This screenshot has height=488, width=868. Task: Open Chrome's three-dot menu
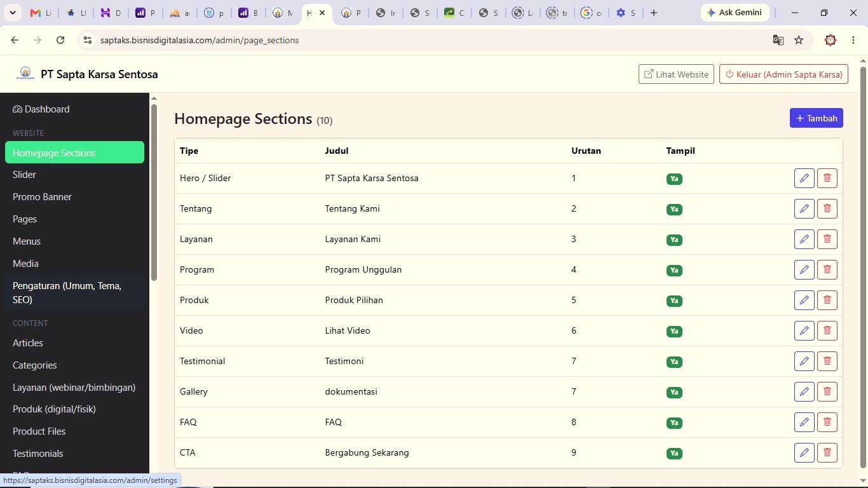tap(852, 40)
